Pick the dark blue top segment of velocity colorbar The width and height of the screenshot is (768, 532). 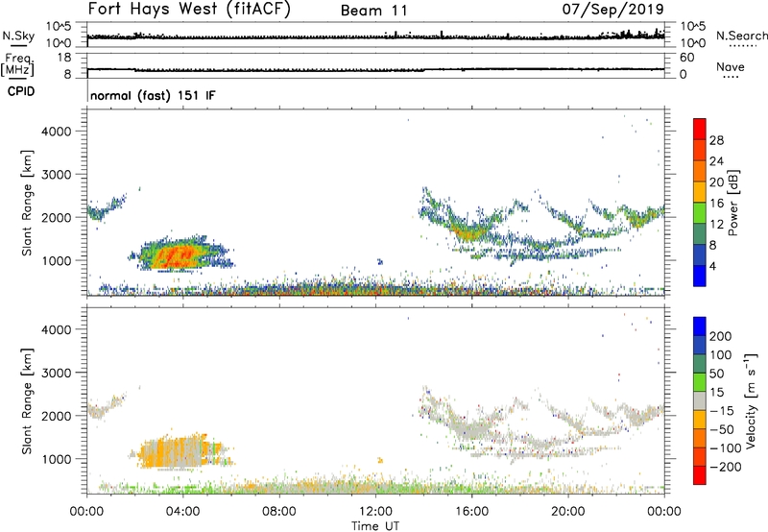(x=700, y=326)
